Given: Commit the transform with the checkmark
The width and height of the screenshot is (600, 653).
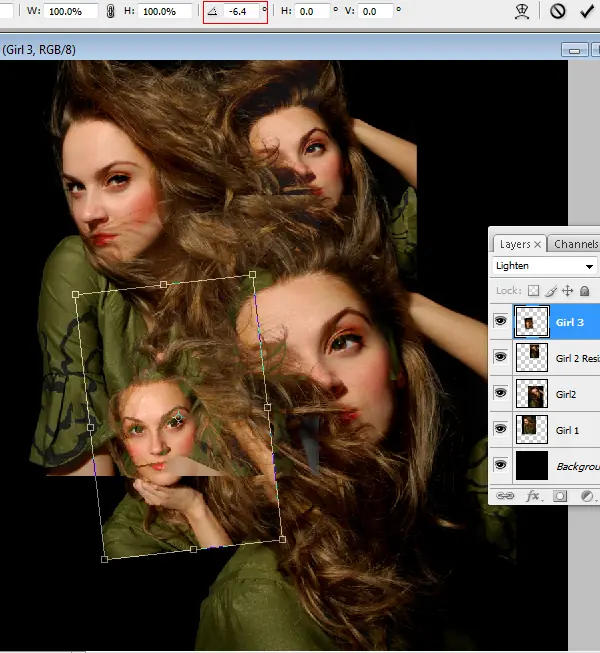Looking at the screenshot, I should tap(586, 11).
